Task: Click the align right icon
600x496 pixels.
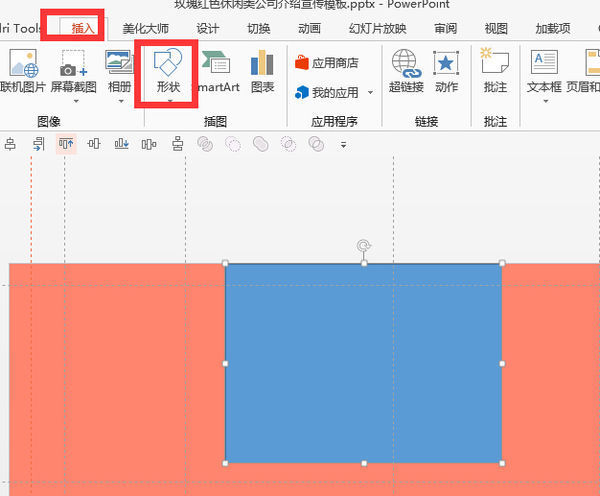Action: pos(38,144)
